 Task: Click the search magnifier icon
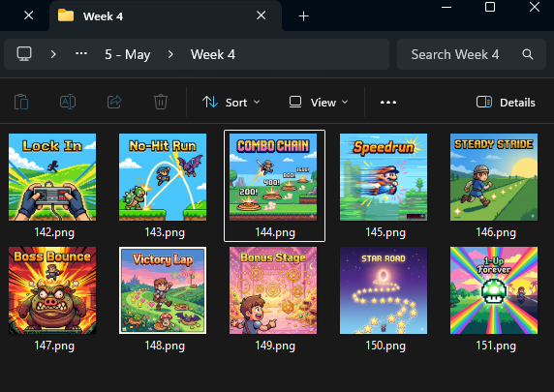(528, 54)
